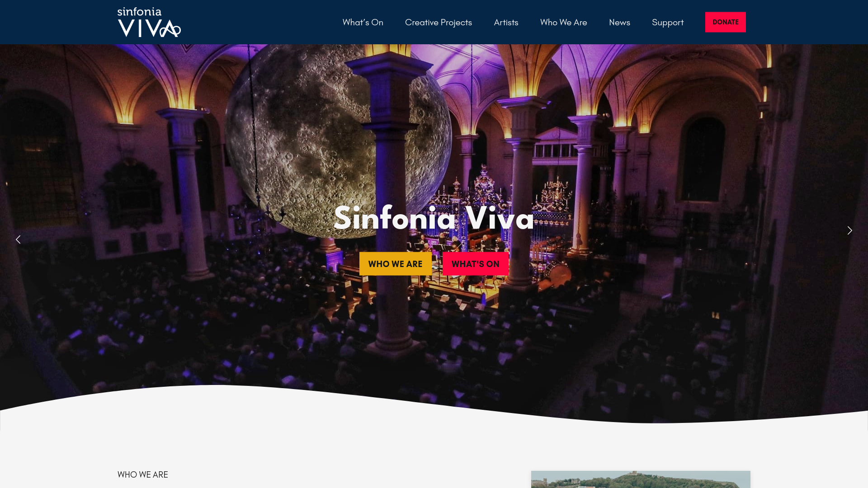Open the Creative Projects menu item
This screenshot has width=868, height=488.
pos(439,22)
